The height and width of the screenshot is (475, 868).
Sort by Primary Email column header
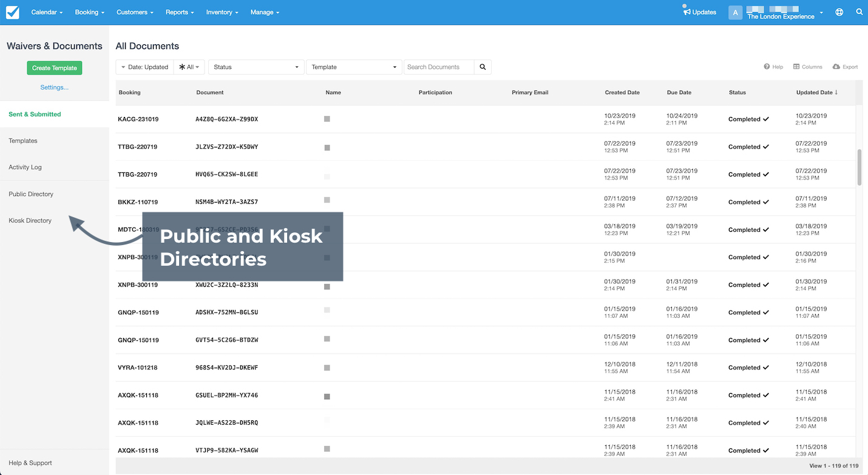530,93
